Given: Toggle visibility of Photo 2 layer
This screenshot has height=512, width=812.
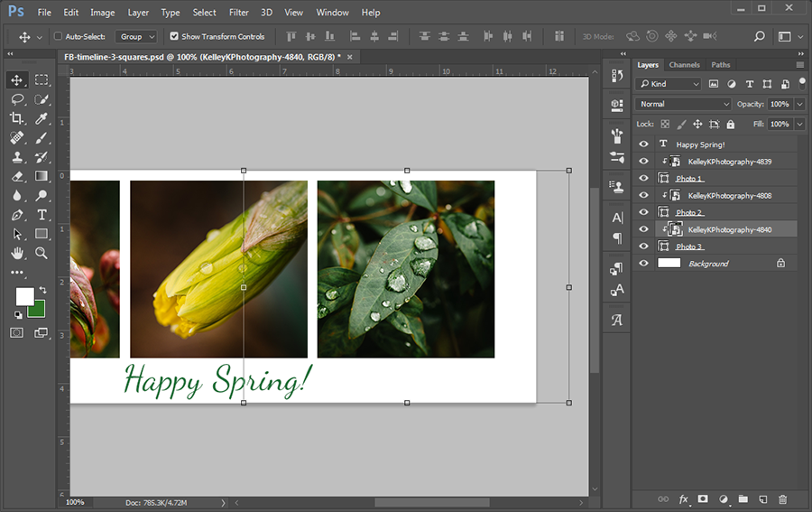Looking at the screenshot, I should click(643, 212).
